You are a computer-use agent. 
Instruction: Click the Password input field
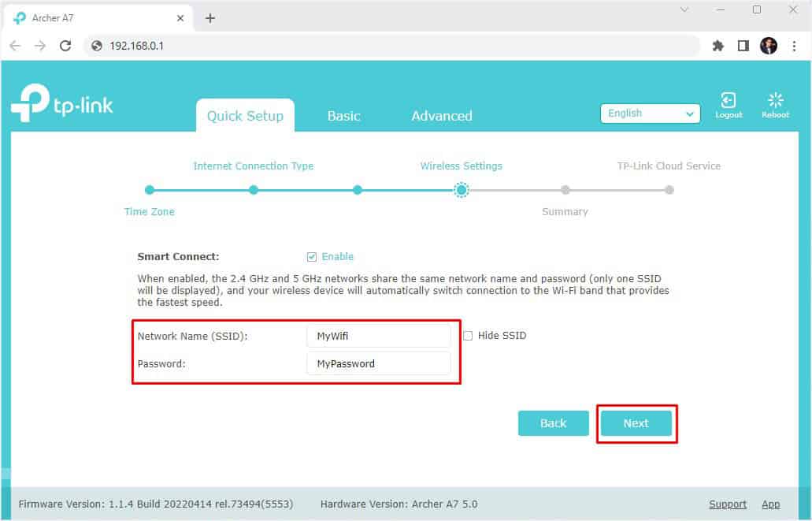379,363
